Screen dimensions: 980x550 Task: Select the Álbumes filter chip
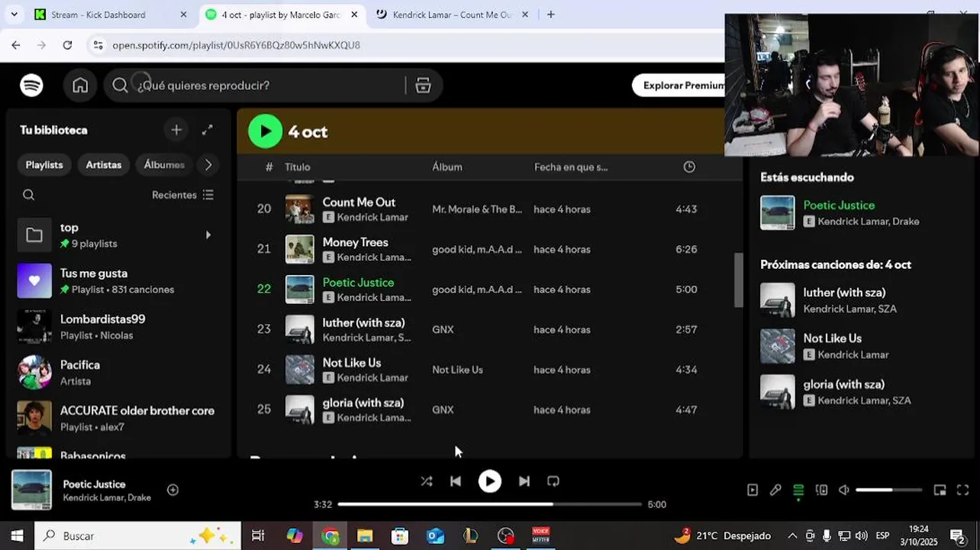[164, 165]
